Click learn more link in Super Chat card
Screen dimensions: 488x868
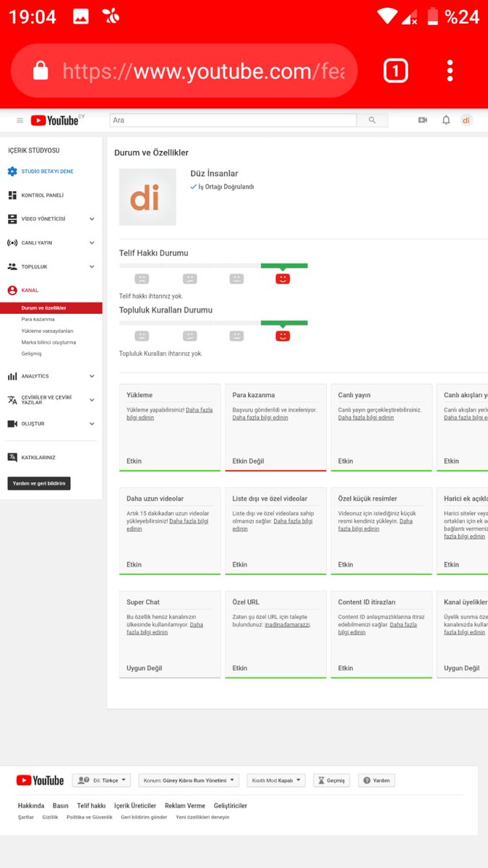(165, 628)
